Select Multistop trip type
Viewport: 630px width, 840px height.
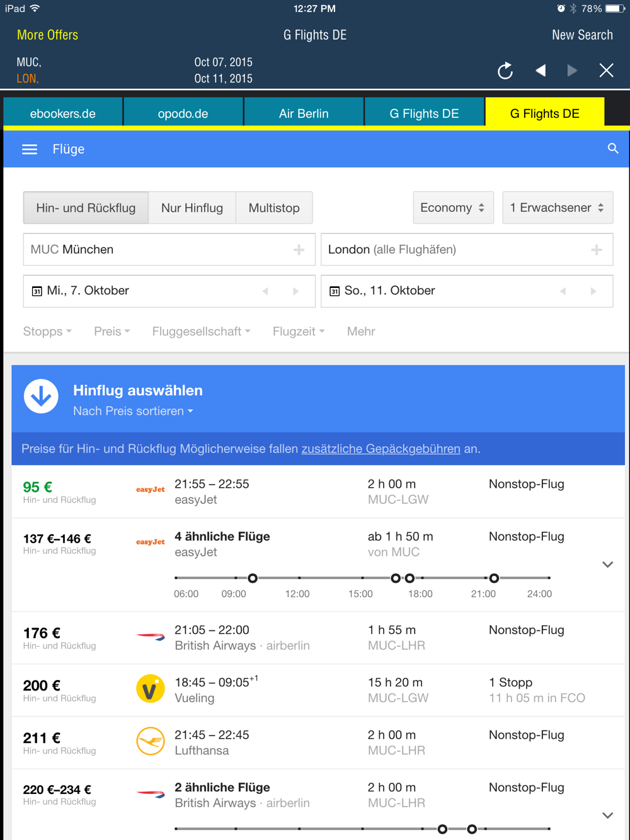274,208
